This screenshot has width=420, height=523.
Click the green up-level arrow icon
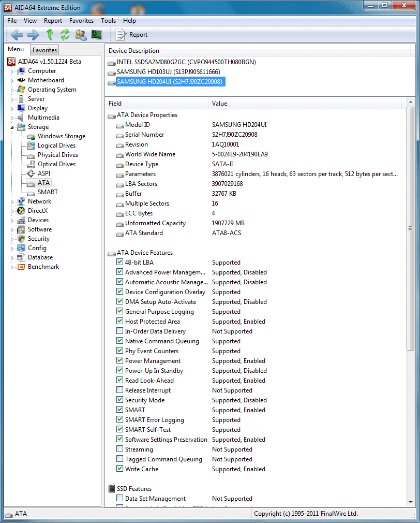pos(50,34)
